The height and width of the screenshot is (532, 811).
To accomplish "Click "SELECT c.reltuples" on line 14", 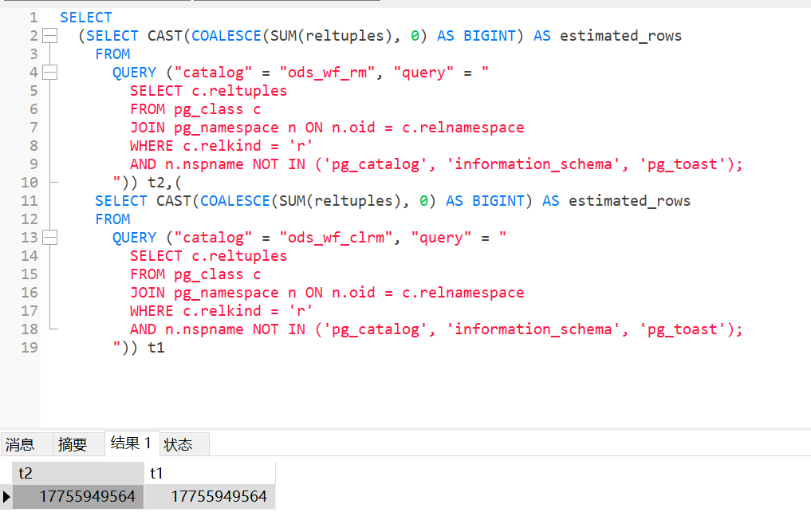I will pos(208,256).
